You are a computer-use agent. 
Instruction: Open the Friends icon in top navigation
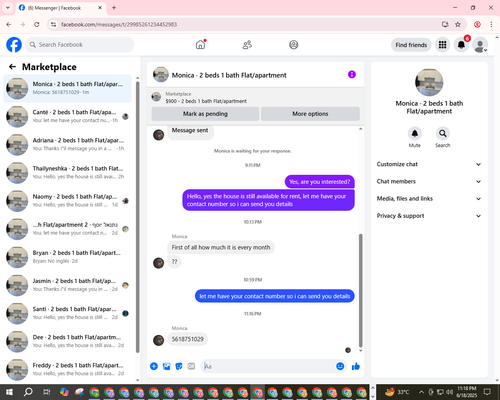coord(247,45)
